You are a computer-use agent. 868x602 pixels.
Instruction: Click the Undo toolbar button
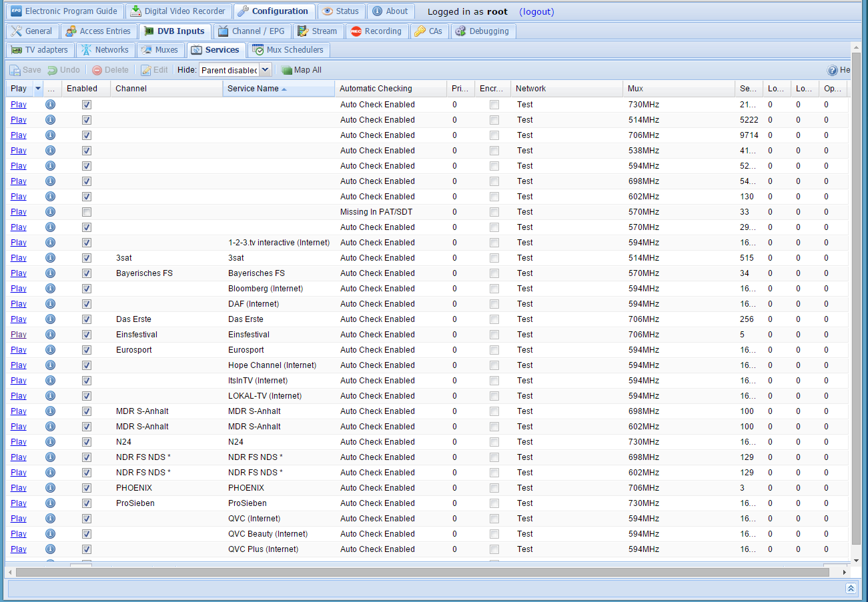tap(63, 70)
